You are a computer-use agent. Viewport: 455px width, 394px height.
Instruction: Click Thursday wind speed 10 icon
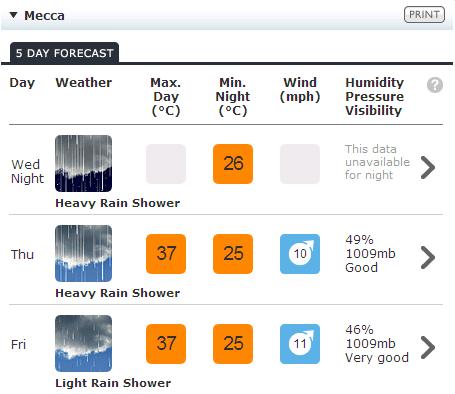pos(300,254)
